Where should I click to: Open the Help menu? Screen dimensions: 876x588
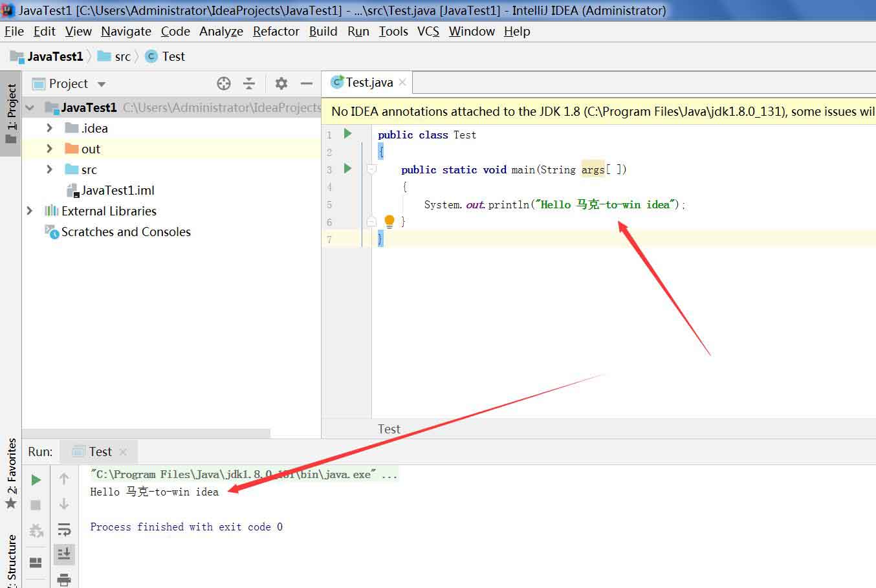(x=517, y=31)
